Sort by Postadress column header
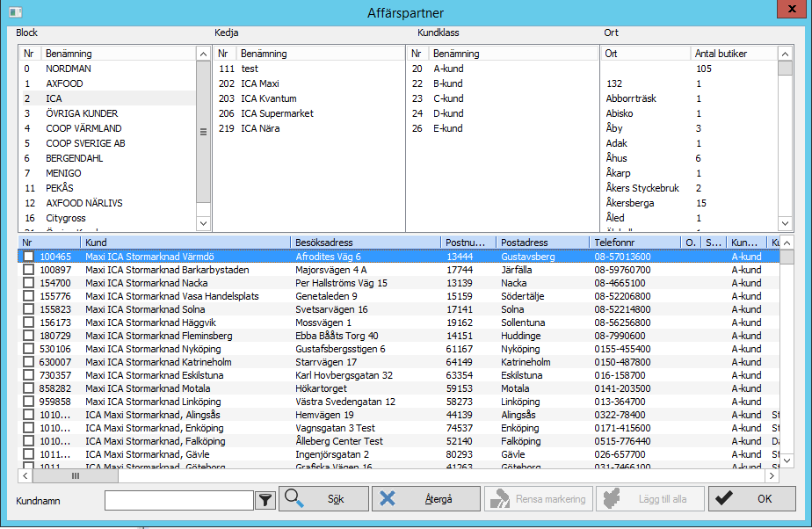The height and width of the screenshot is (529, 812). [542, 243]
